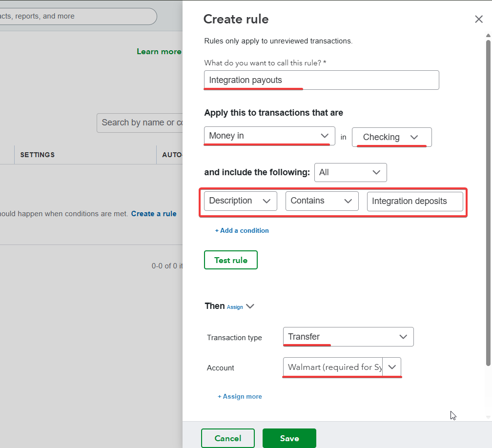Close the Create rule panel

pyautogui.click(x=478, y=19)
